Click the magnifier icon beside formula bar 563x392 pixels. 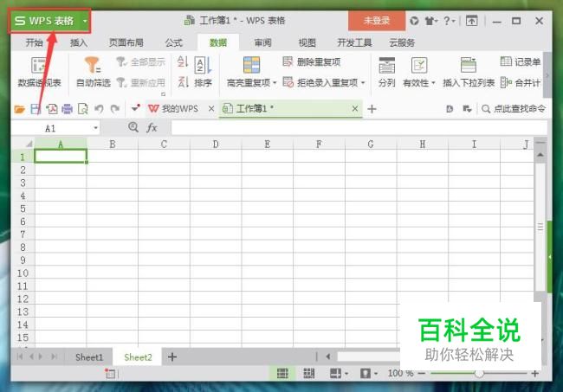[133, 127]
